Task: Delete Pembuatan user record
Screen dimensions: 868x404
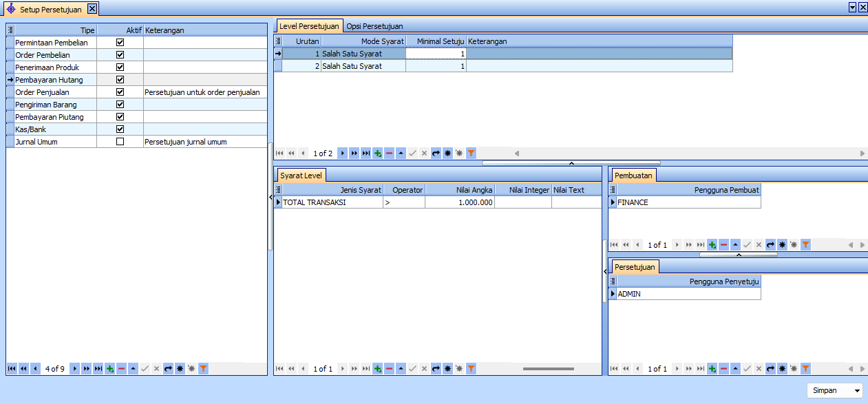Action: pos(724,245)
